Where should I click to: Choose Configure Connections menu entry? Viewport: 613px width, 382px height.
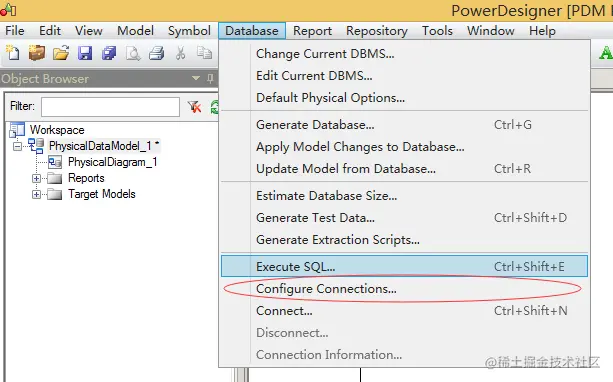coord(404,289)
